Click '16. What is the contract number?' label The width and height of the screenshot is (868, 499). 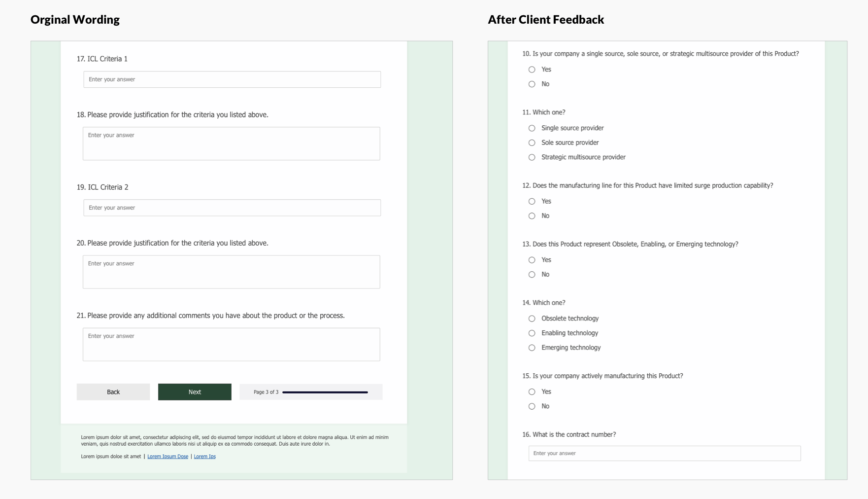569,434
